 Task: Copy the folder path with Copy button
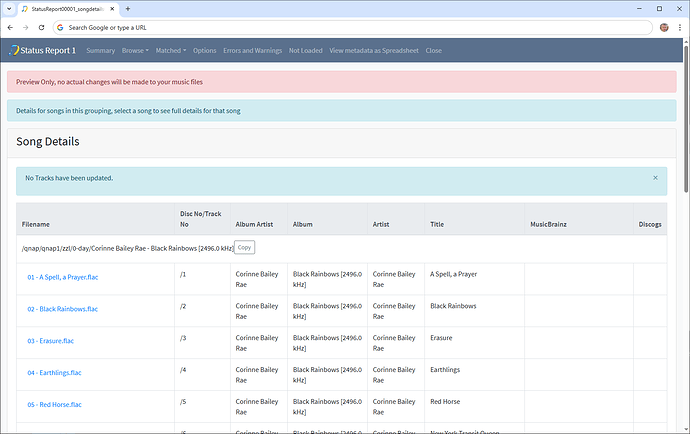pyautogui.click(x=245, y=247)
